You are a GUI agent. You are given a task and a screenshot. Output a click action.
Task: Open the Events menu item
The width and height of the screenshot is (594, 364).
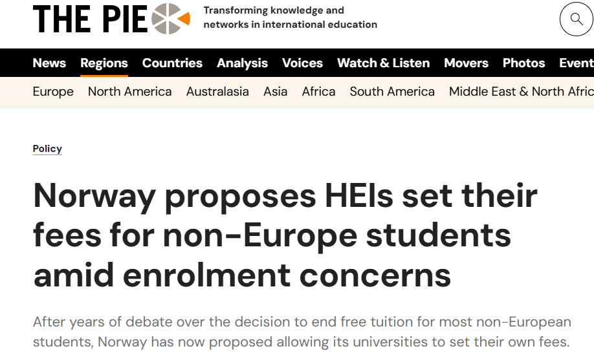[x=577, y=63]
